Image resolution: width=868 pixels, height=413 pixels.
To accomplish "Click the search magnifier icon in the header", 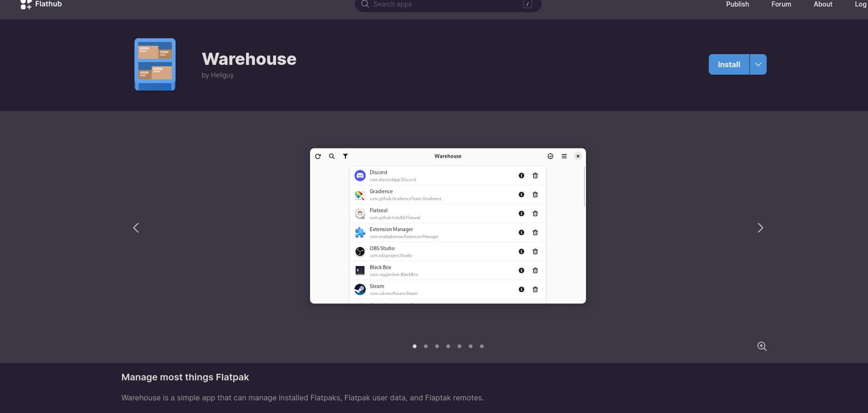I will point(365,4).
